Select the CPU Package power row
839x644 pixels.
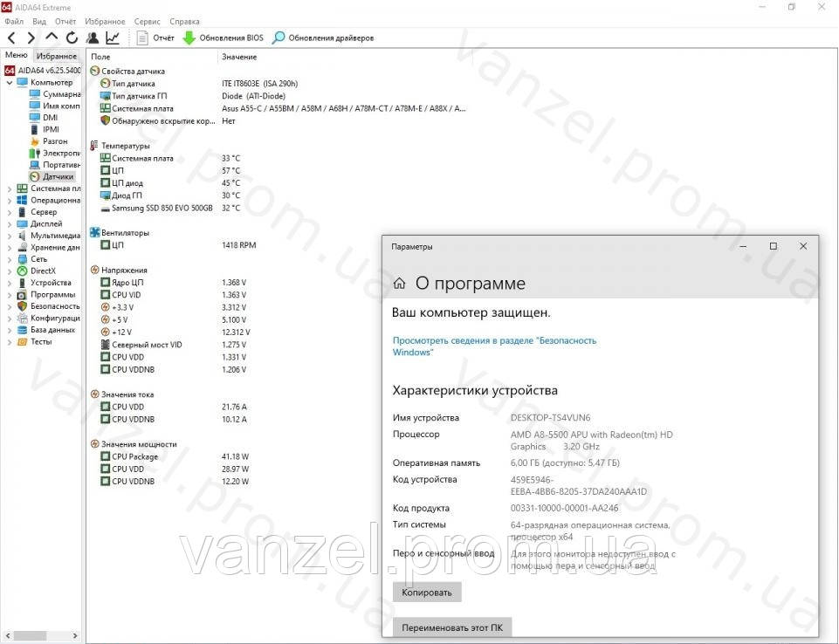coord(175,456)
